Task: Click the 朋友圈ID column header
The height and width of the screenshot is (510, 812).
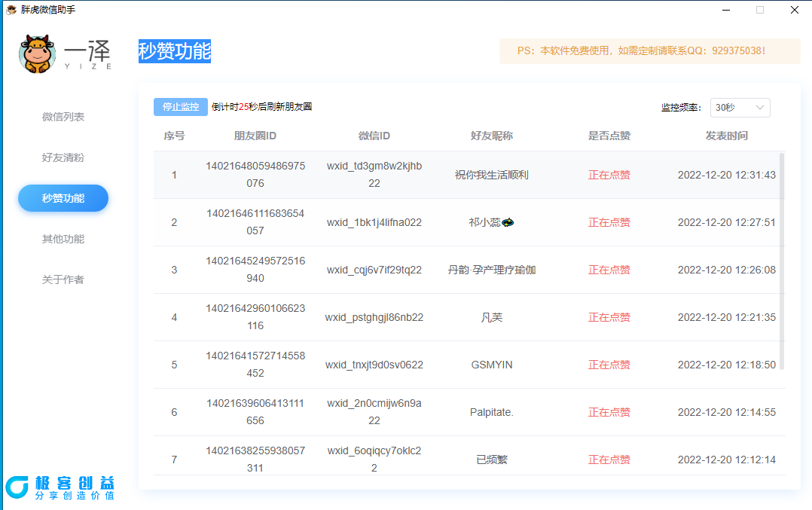Action: (255, 136)
